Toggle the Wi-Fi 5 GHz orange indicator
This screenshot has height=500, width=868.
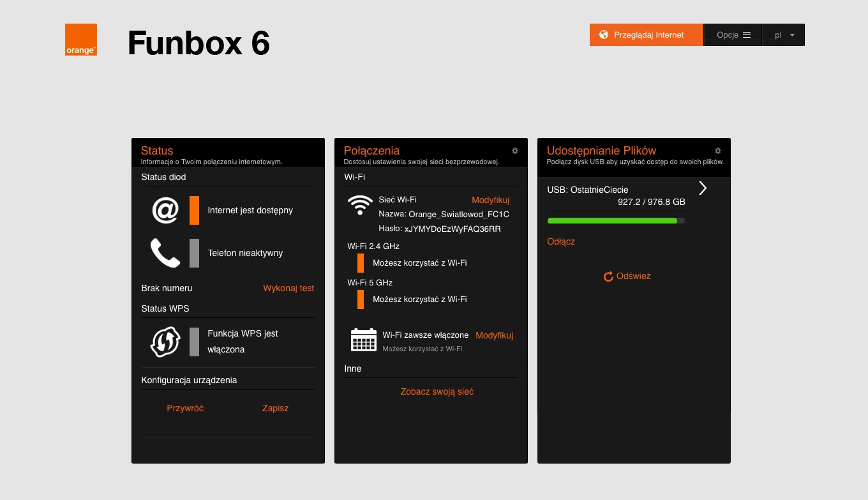point(361,299)
